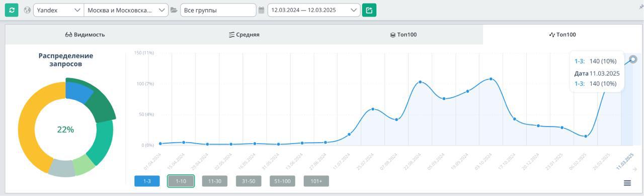Switch to the Видимость tab
644x196 pixels.
[x=85, y=35]
